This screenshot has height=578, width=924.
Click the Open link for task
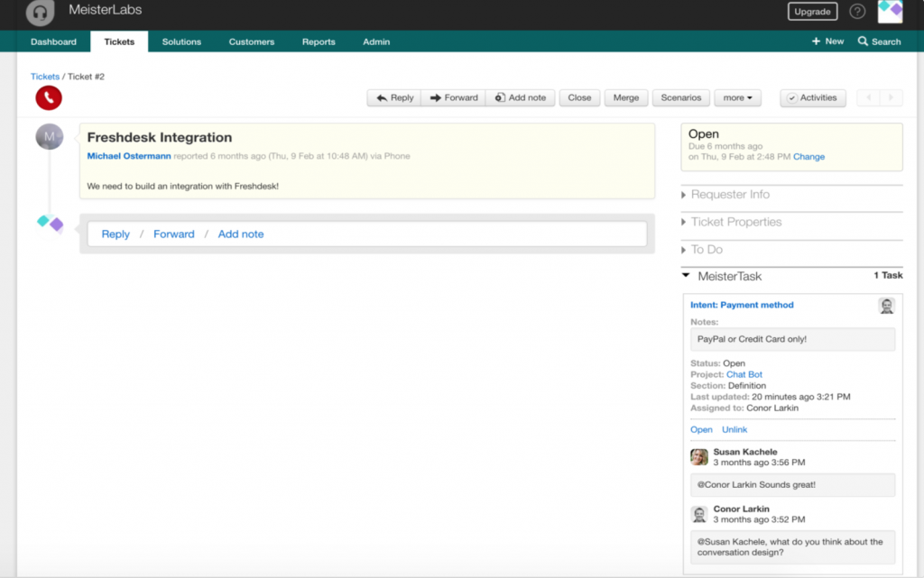[701, 430]
